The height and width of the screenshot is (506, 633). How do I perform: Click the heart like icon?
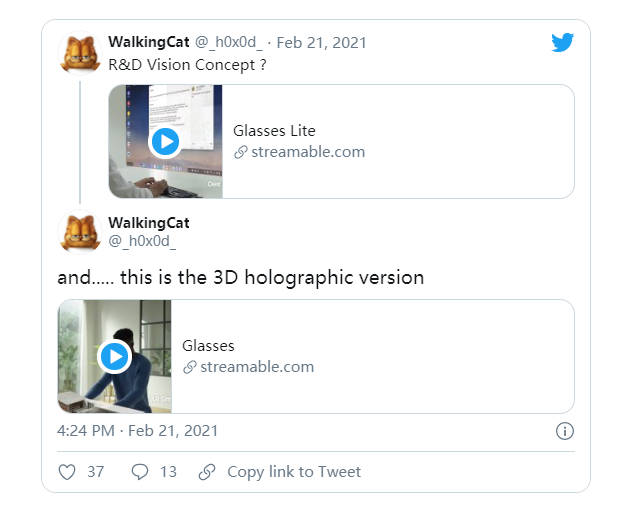67,471
